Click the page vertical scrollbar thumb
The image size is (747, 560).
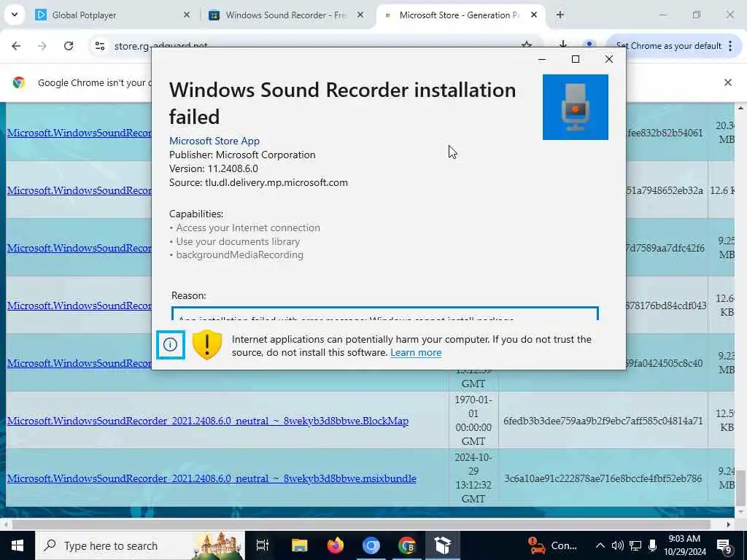tap(740, 488)
